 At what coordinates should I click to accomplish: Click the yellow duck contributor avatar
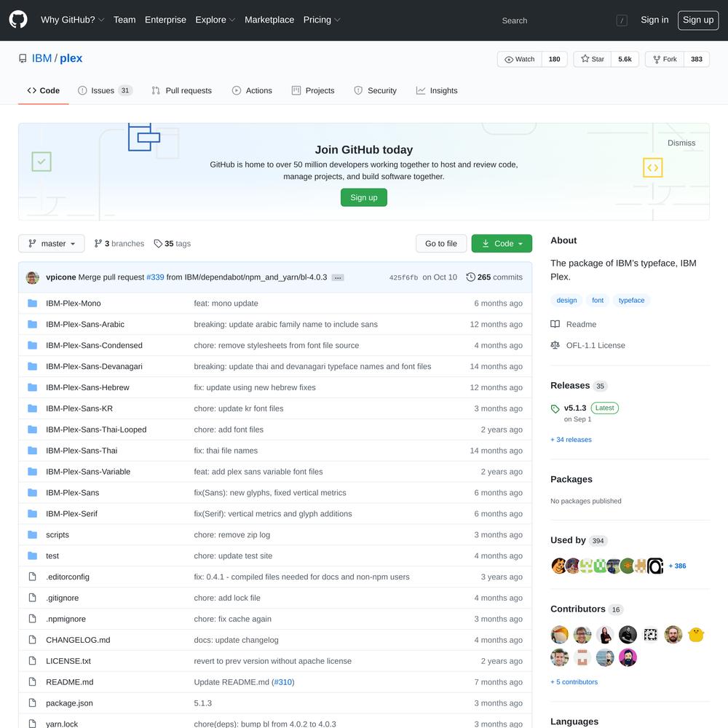pyautogui.click(x=696, y=635)
